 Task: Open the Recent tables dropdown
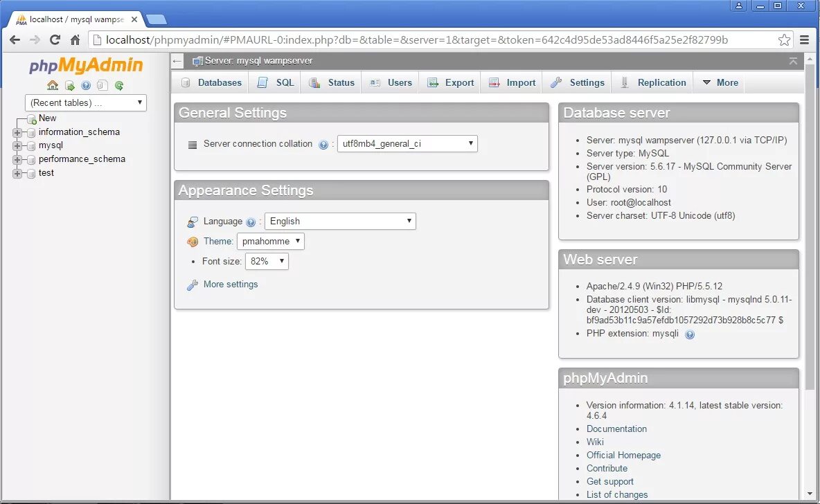click(x=86, y=102)
